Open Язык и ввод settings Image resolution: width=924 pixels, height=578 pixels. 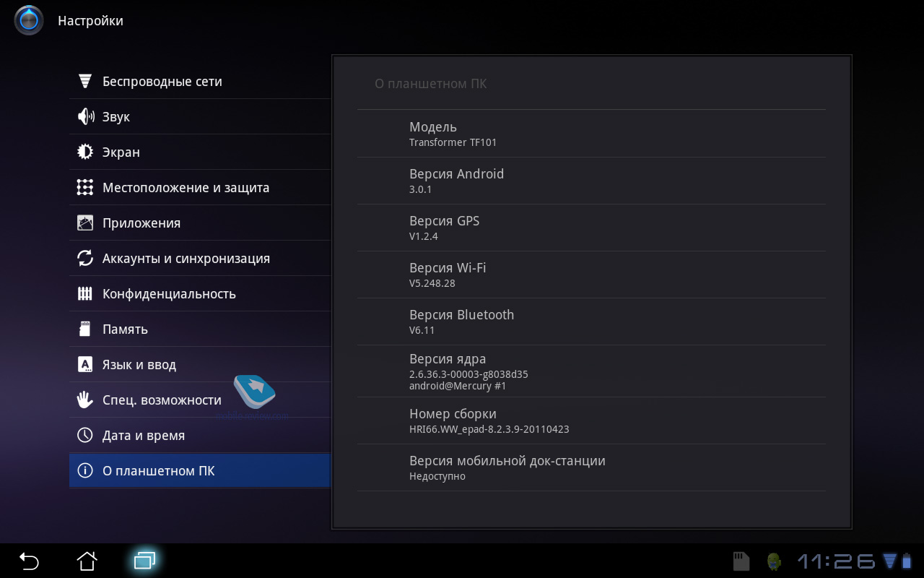[200, 364]
